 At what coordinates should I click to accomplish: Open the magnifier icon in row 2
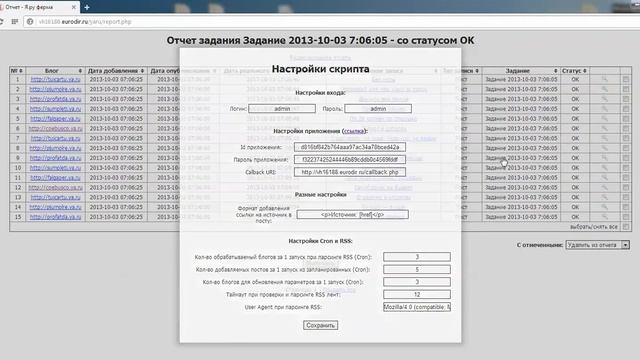point(604,89)
